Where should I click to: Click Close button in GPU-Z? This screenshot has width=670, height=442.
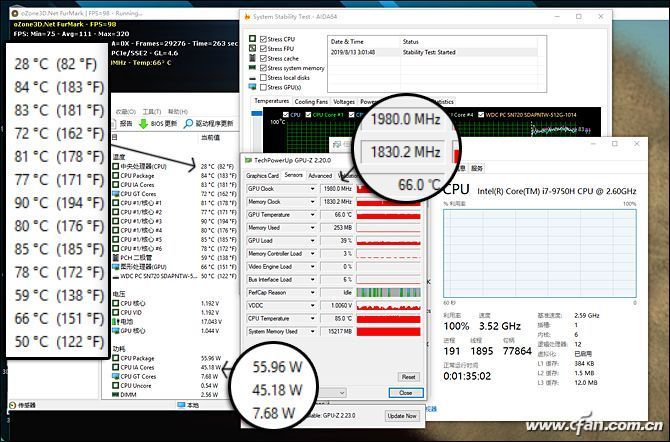(x=406, y=392)
